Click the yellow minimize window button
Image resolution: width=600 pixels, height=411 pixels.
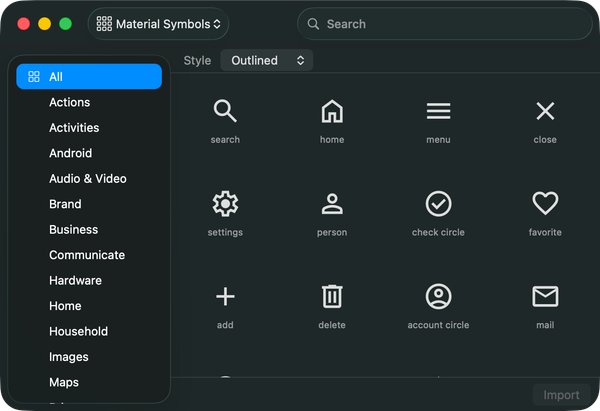point(44,24)
